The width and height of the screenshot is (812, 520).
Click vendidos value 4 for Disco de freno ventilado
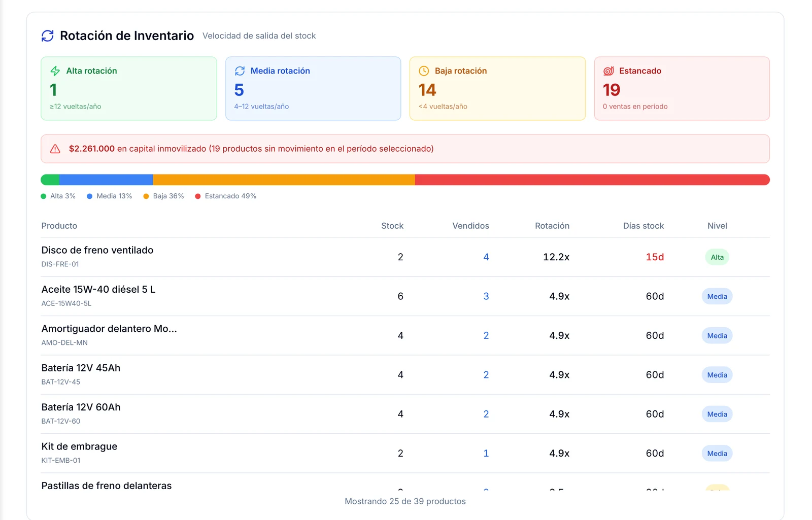coord(486,257)
